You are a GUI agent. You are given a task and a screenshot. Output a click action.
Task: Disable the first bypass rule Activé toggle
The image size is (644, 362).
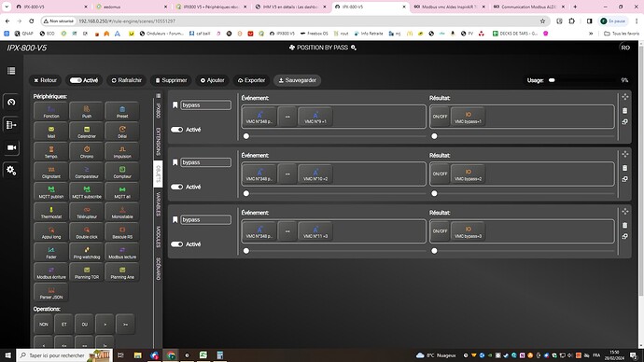coord(177,130)
